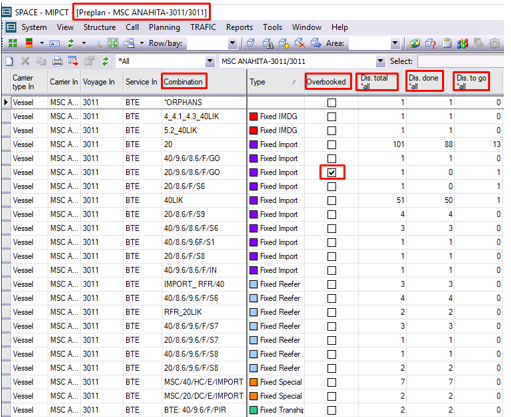Uncheck Overbooked for 20/9.6/8.6/F/GO row
Screen dimensions: 511x417
331,172
